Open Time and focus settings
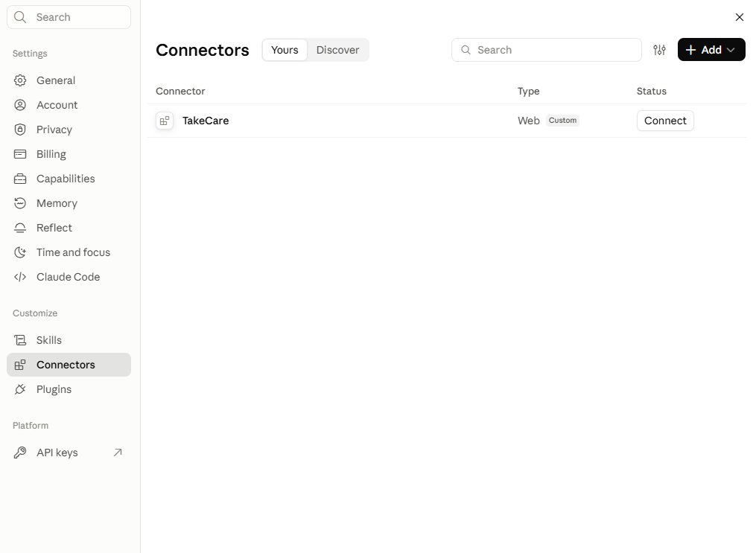Image resolution: width=756 pixels, height=553 pixels. coord(69,252)
